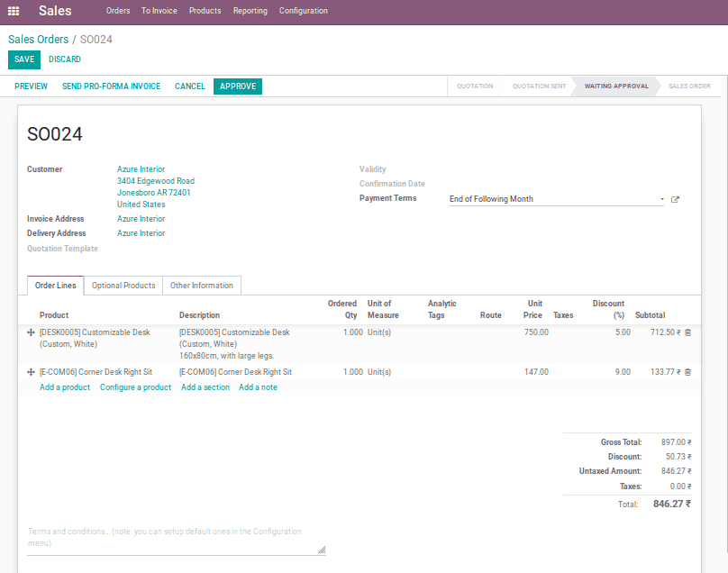
Task: Go back to Sales Orders breadcrumb
Action: pos(38,40)
